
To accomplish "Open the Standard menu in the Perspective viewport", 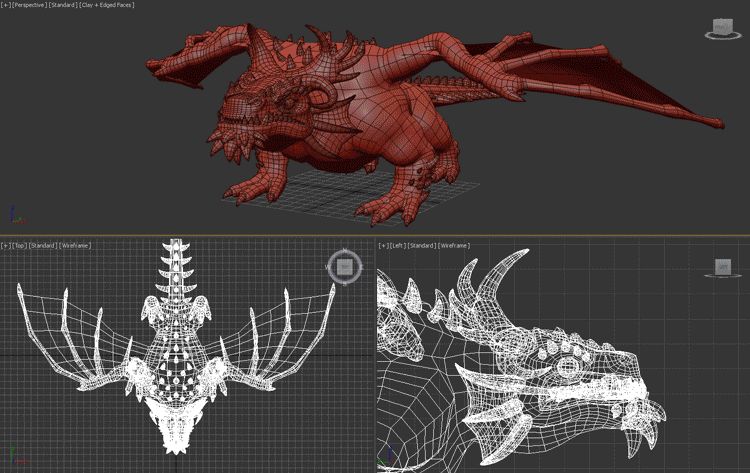I will click(x=63, y=5).
